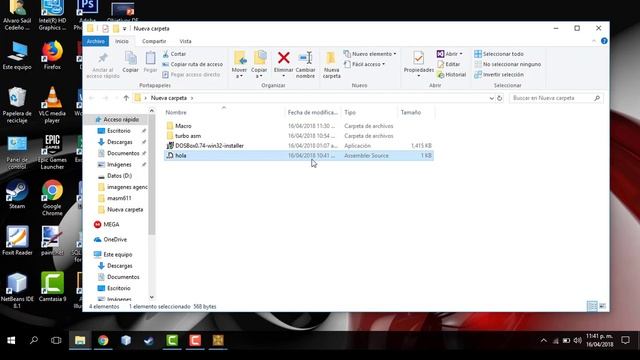
Task: Select the DOSBox0.74-win32-installer file
Action: [x=299, y=145]
